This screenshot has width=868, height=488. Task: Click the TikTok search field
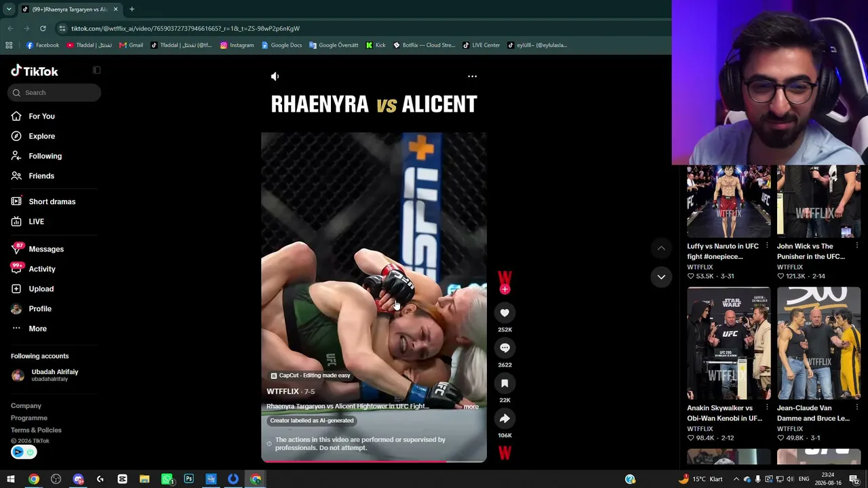tap(54, 92)
